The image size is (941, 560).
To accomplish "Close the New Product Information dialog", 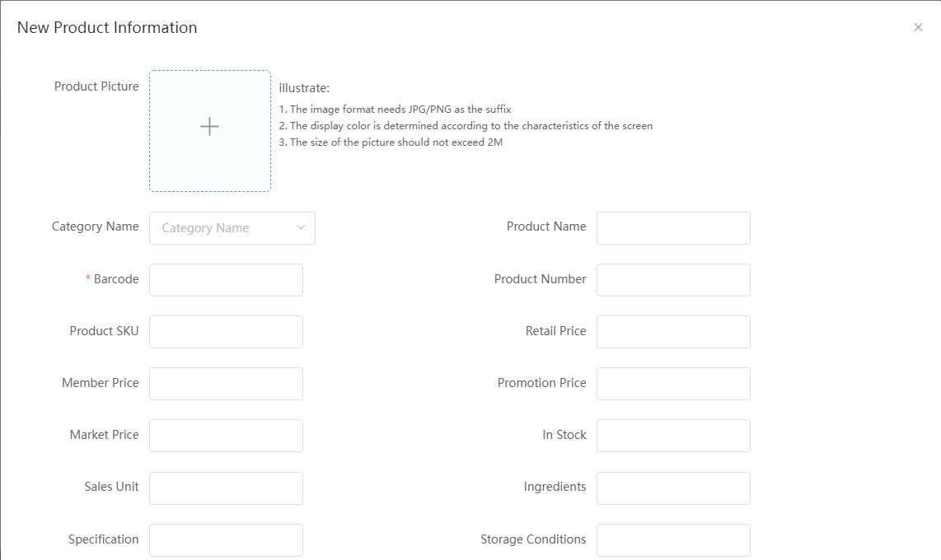I will pyautogui.click(x=918, y=27).
